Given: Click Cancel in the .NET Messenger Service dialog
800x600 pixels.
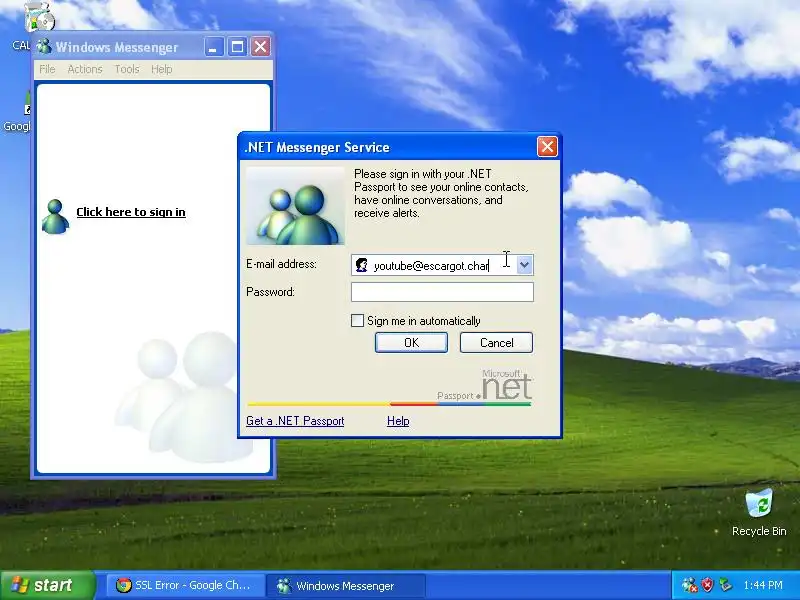Looking at the screenshot, I should click(496, 342).
